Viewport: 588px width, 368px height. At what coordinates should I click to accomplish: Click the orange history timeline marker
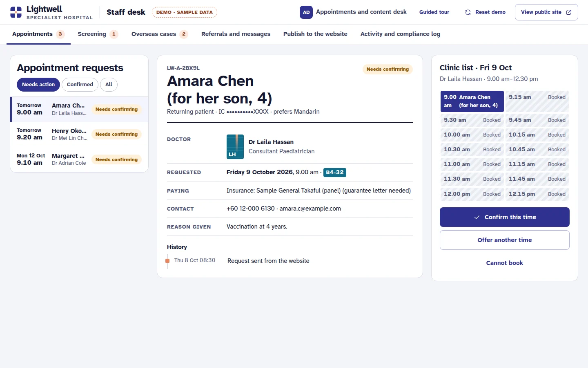click(x=167, y=261)
